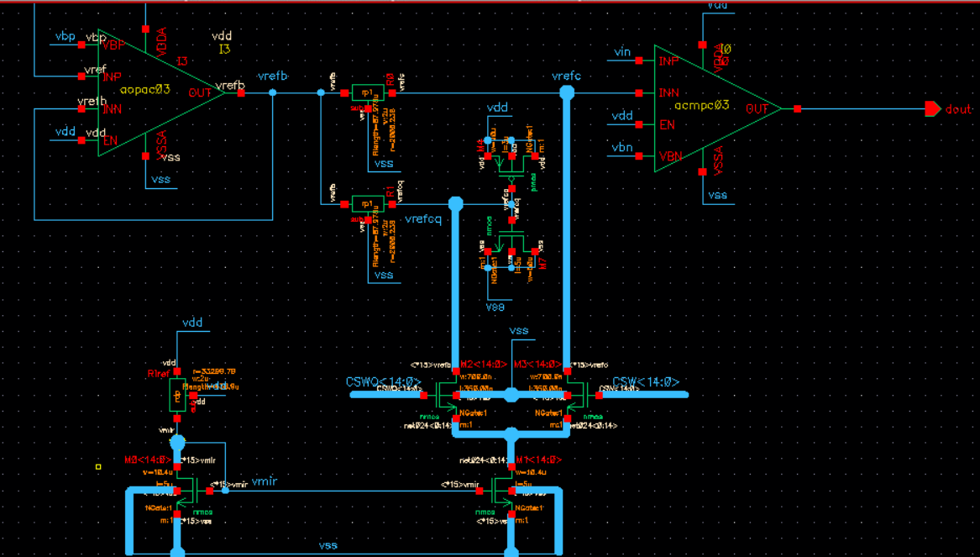Image resolution: width=980 pixels, height=557 pixels.
Task: Select the M2<14:0> instance name
Action: (482, 365)
